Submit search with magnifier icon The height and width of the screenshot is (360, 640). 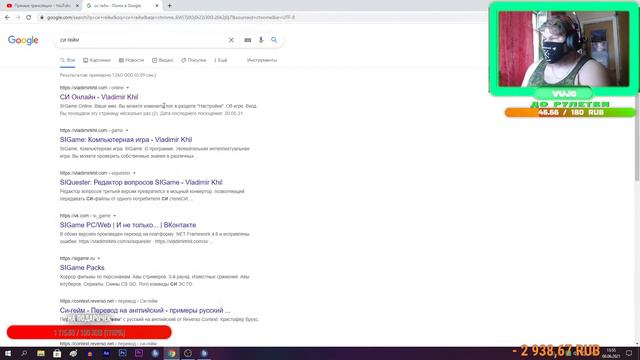(x=274, y=40)
